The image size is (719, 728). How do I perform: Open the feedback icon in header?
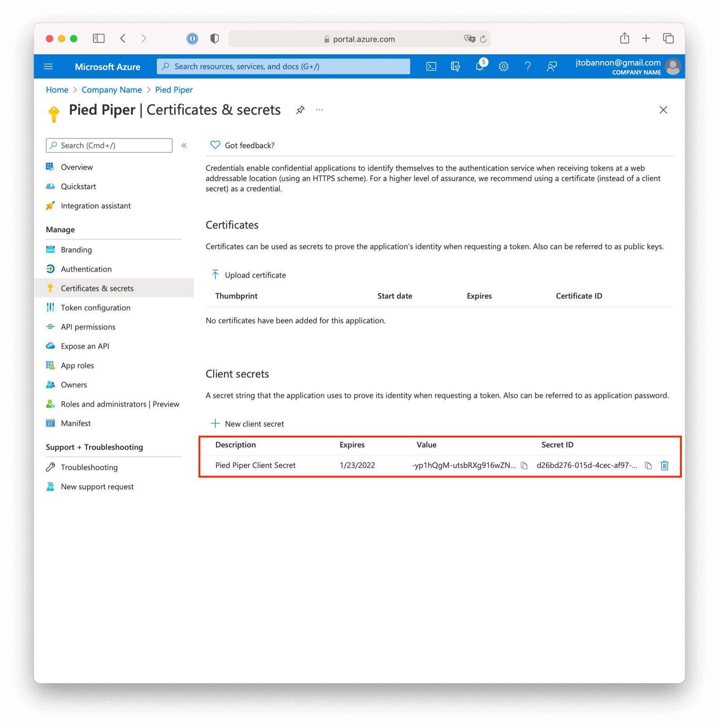click(x=552, y=67)
